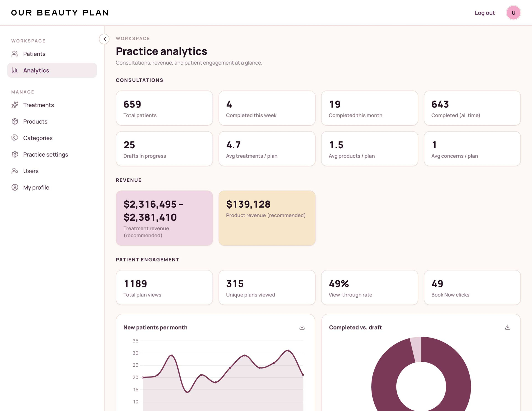Click the CONSULTATIONS section label
The image size is (532, 411).
(x=139, y=80)
